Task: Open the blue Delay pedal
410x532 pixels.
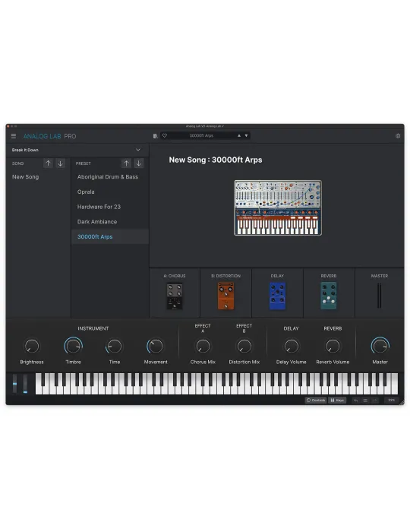Action: pyautogui.click(x=277, y=296)
